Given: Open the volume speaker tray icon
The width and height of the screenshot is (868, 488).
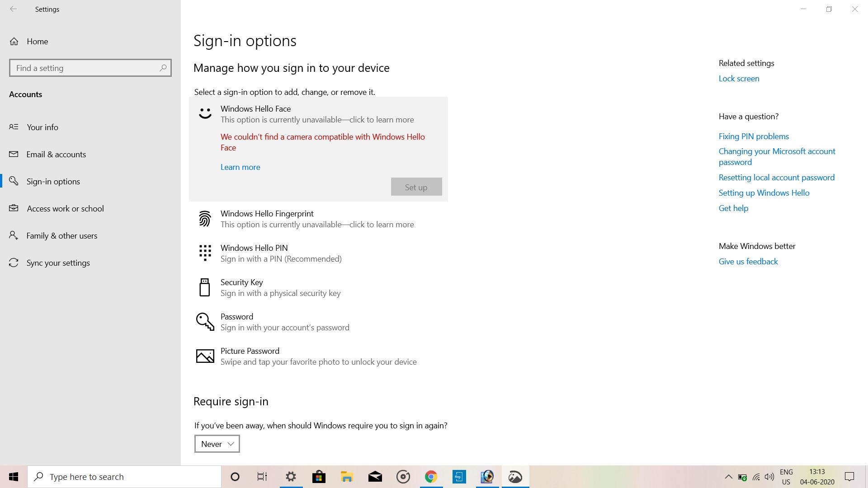Looking at the screenshot, I should (769, 477).
